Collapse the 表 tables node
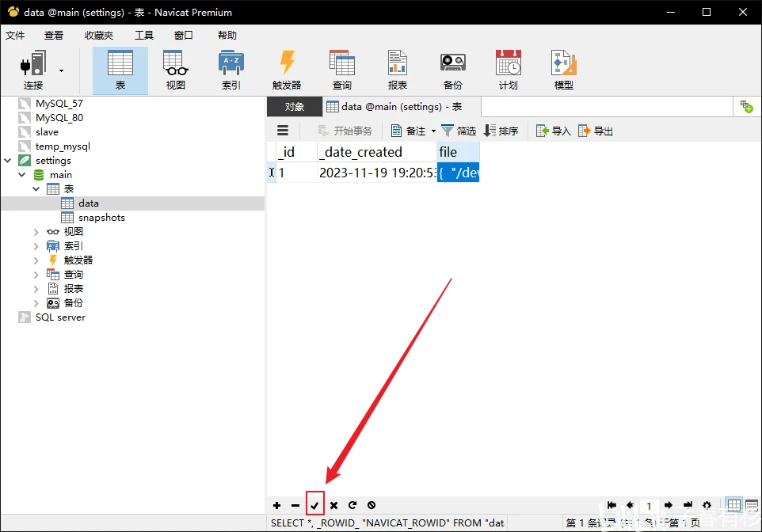 (x=36, y=189)
